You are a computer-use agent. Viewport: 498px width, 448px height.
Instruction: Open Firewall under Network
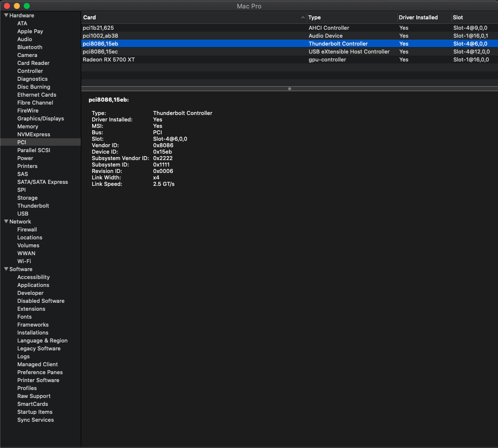click(x=27, y=229)
